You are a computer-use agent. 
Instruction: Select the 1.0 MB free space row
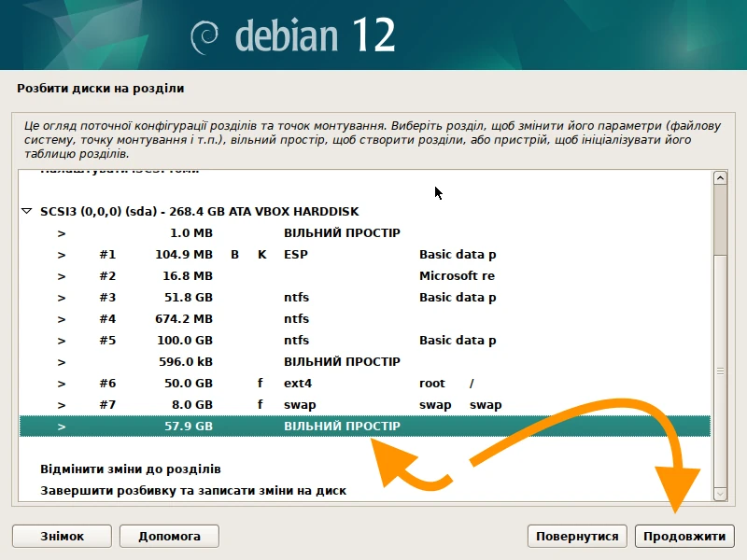pos(365,232)
